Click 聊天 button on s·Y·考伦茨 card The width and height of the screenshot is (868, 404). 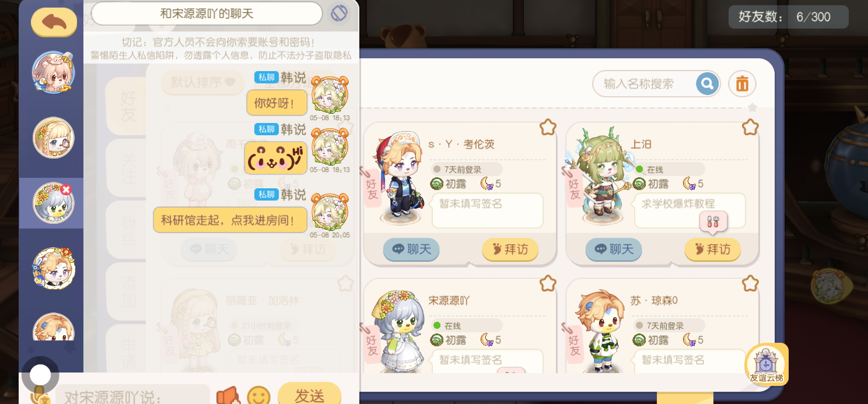click(x=411, y=250)
